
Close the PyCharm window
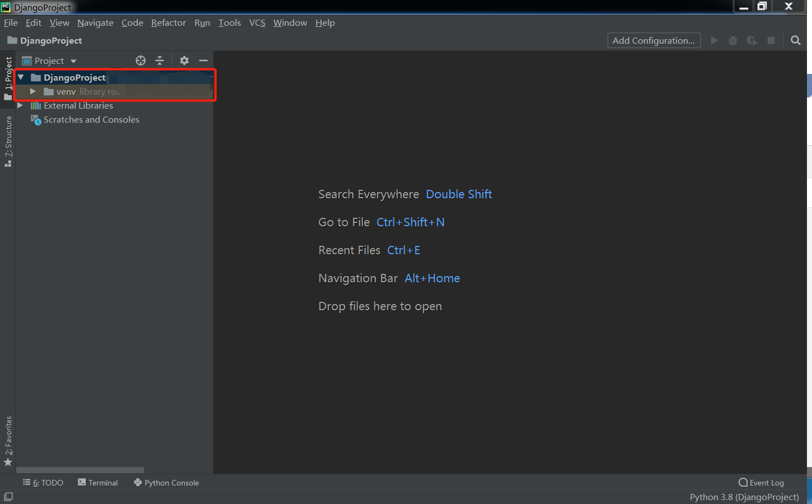pyautogui.click(x=789, y=7)
